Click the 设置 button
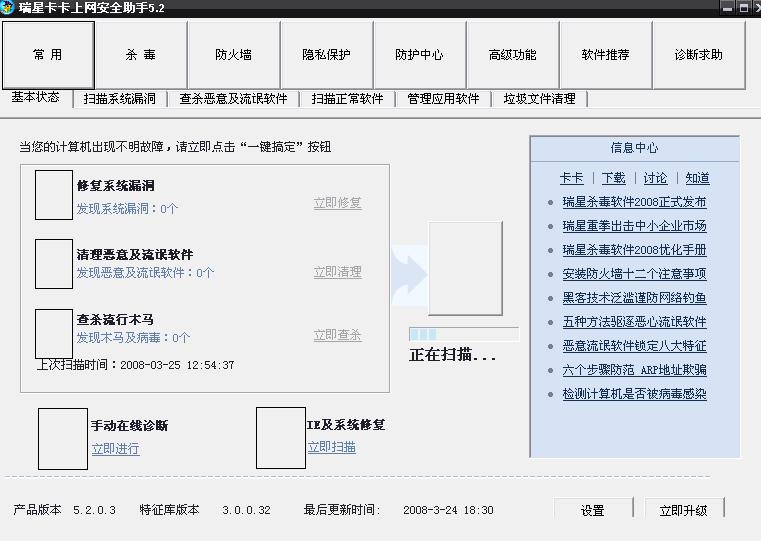Screen dimensions: 761x541 coord(593,510)
